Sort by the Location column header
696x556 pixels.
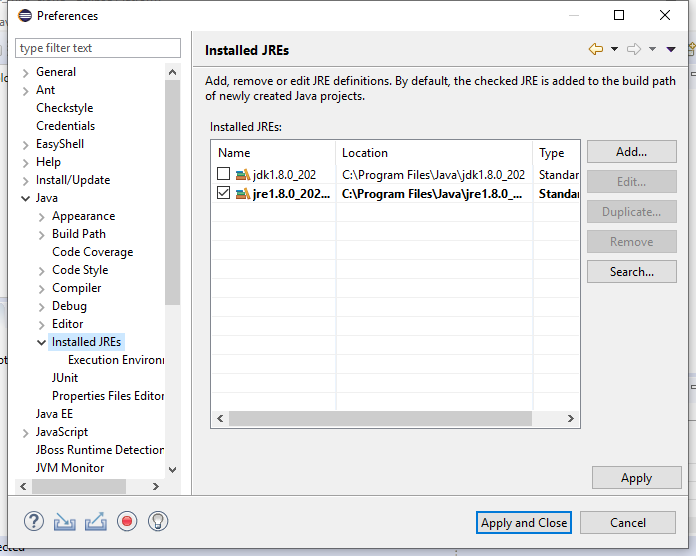click(x=434, y=153)
